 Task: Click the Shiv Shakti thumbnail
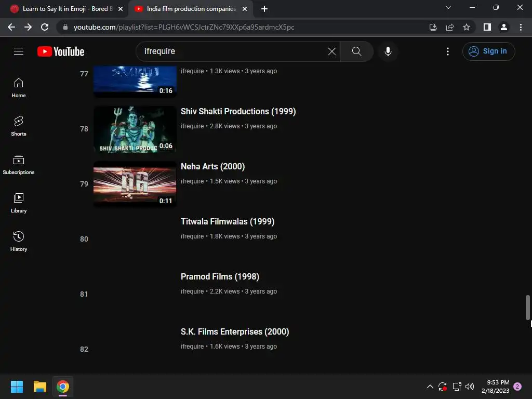pos(135,129)
